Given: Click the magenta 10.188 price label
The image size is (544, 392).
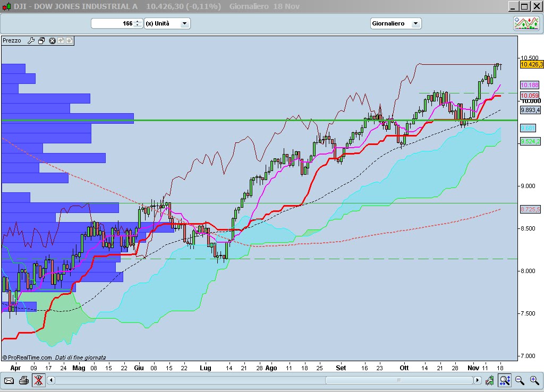Looking at the screenshot, I should click(530, 85).
